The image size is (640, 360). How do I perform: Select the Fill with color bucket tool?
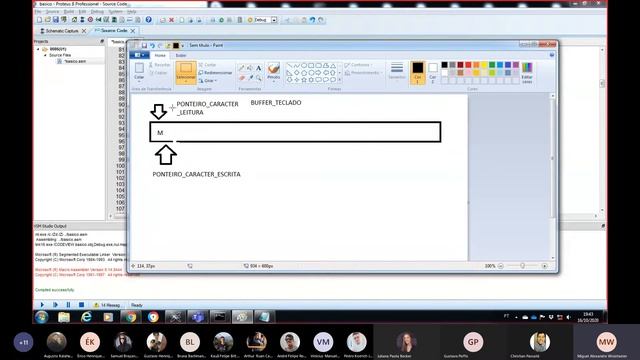[x=250, y=68]
